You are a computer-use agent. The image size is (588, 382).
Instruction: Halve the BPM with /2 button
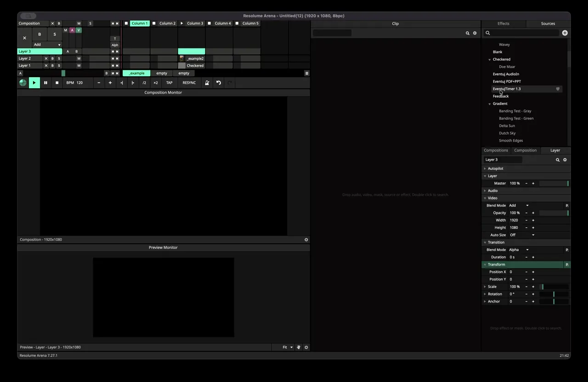[x=144, y=83]
